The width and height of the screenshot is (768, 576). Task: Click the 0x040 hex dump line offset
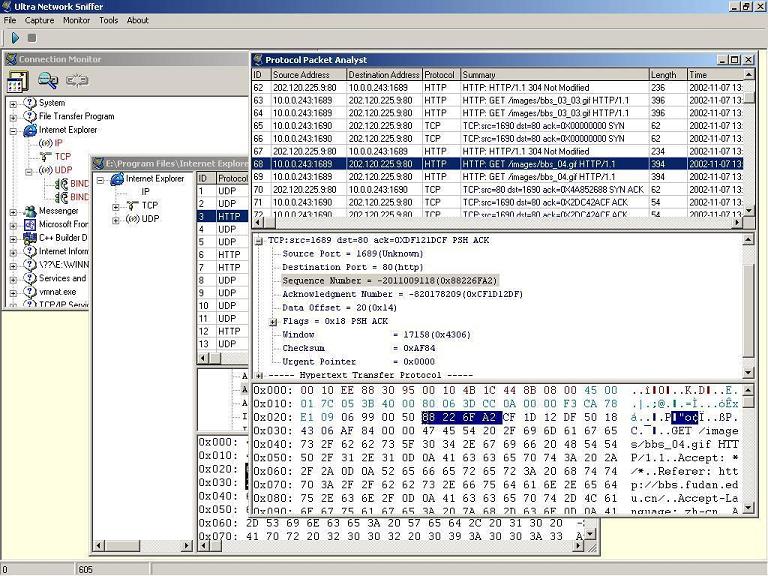273,445
